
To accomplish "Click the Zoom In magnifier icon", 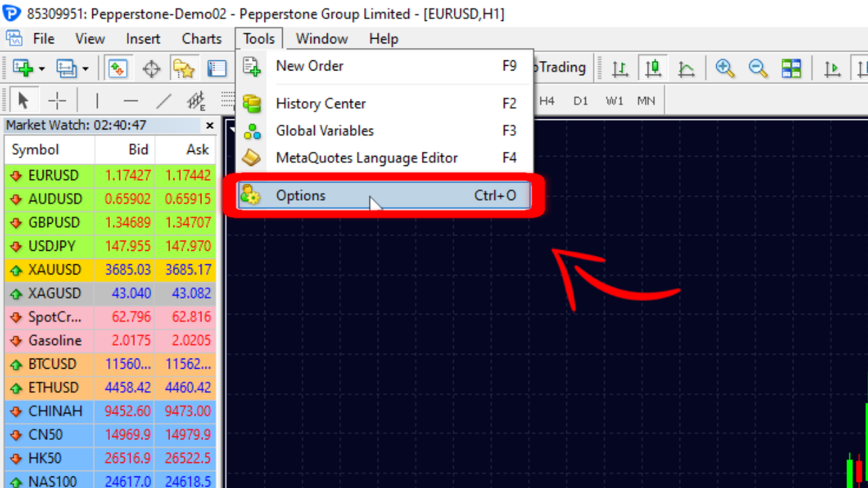I will tap(725, 68).
